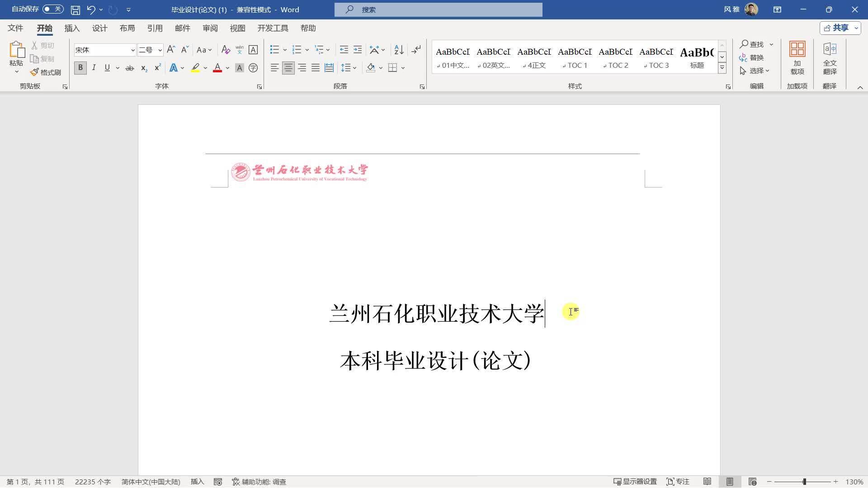868x488 pixels.
Task: Open the 宋体 font name dropdown
Action: tap(132, 50)
